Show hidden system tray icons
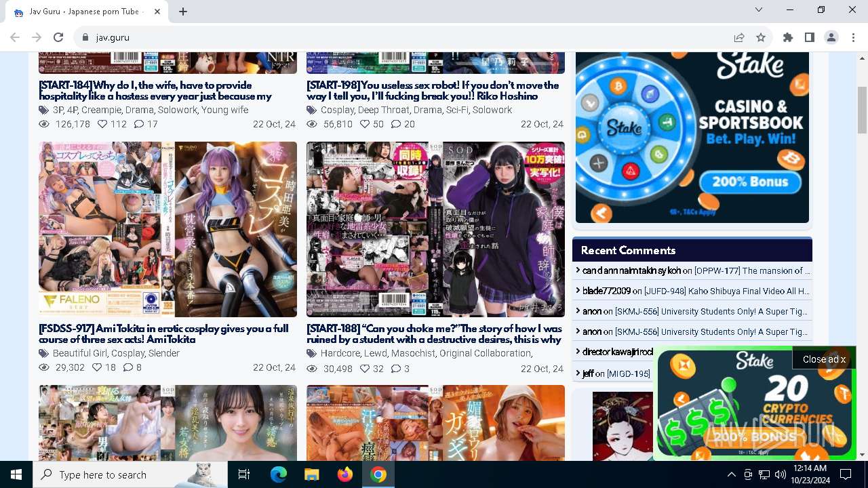Screen dimensions: 868x488 731,474
